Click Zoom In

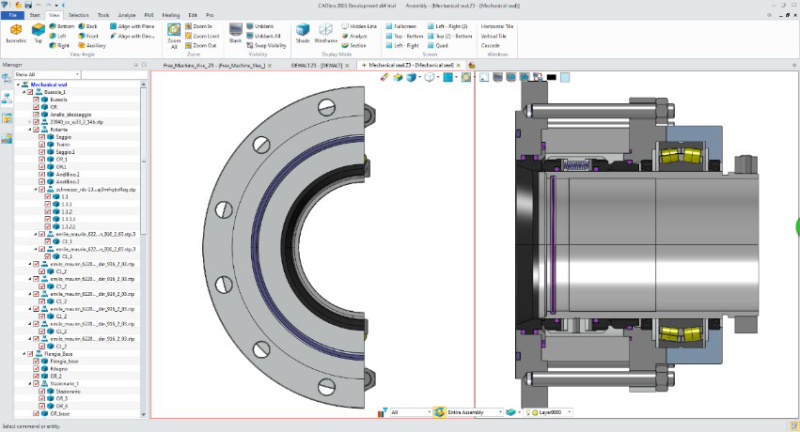coord(199,26)
